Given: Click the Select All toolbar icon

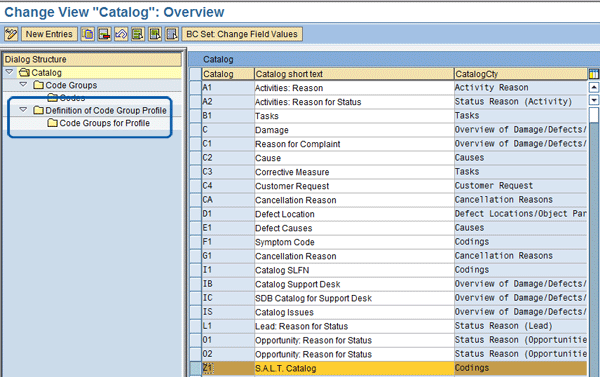Looking at the screenshot, I should pyautogui.click(x=138, y=34).
